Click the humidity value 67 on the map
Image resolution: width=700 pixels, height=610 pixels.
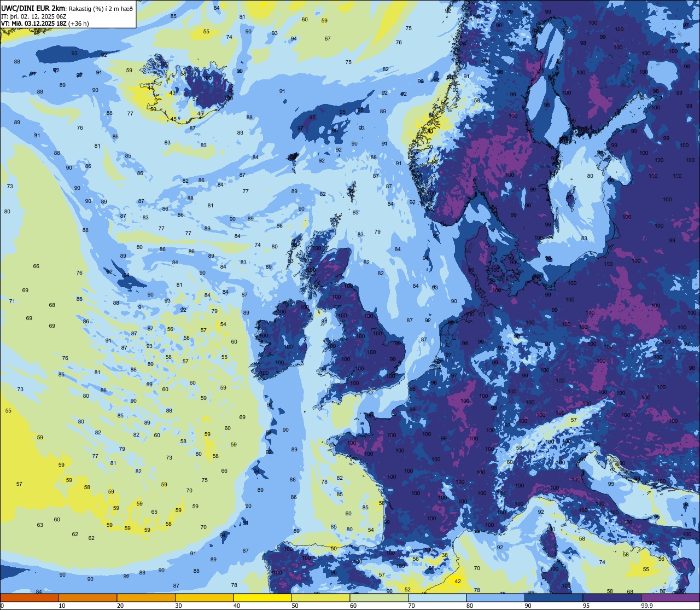(x=328, y=38)
